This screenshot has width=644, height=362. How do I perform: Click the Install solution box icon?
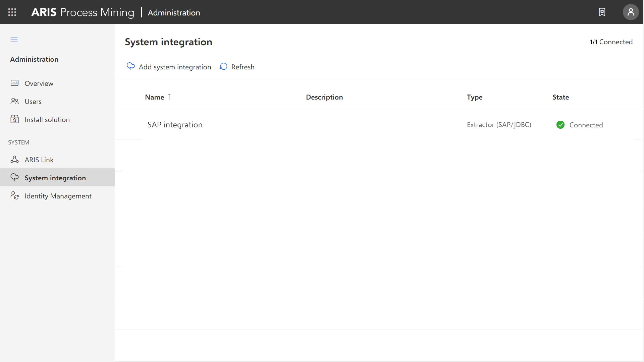pos(14,119)
